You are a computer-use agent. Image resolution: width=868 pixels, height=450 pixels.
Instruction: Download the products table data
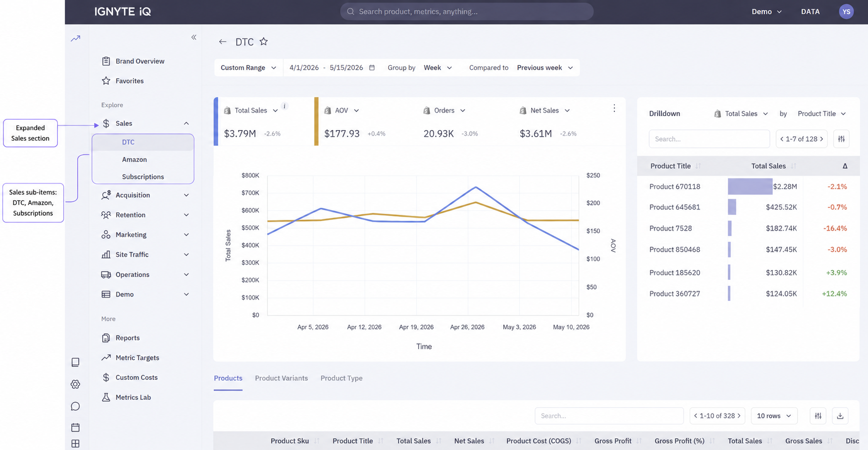(x=840, y=416)
